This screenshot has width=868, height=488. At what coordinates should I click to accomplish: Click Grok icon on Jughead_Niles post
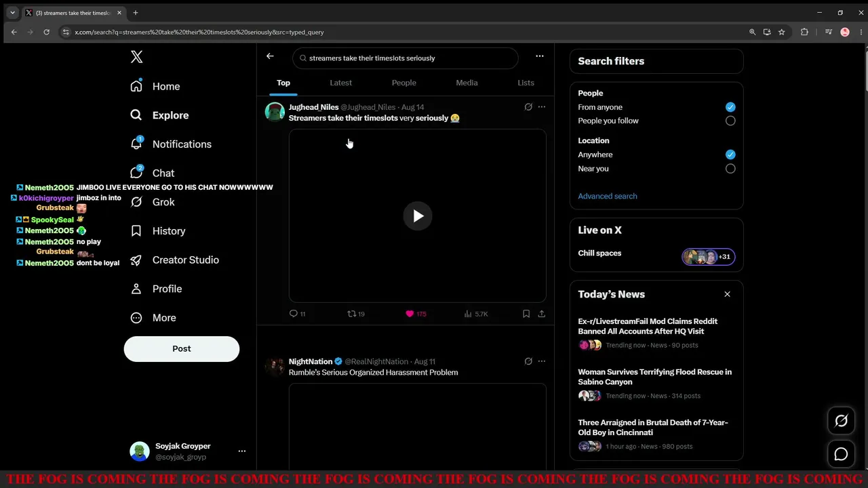pos(528,107)
